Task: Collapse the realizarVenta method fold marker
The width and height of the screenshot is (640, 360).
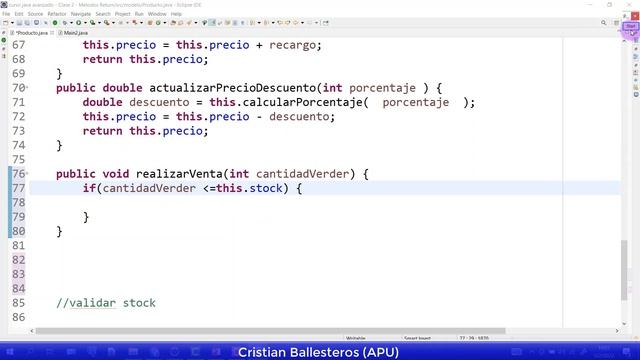Action: (27, 173)
